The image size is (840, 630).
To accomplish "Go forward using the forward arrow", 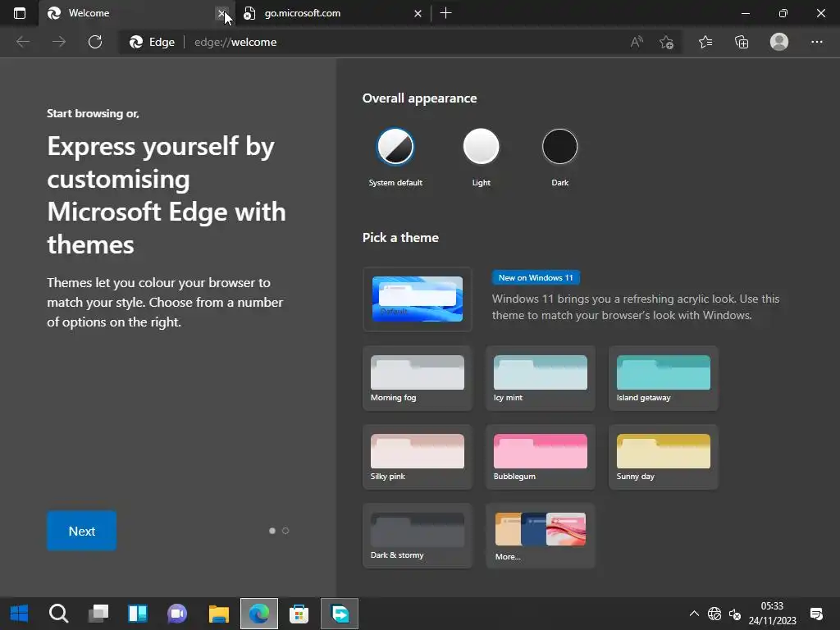I will click(59, 42).
